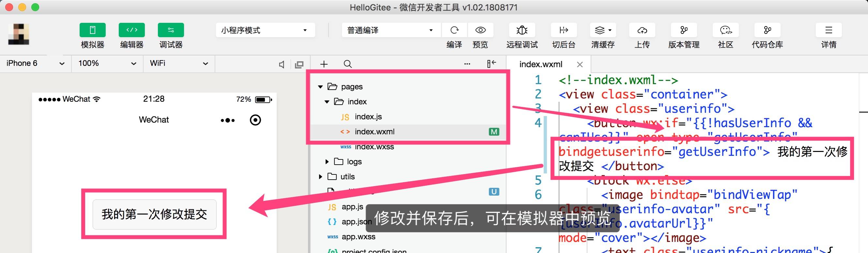Open the 社区 community icon
The height and width of the screenshot is (253, 868).
pos(725,30)
